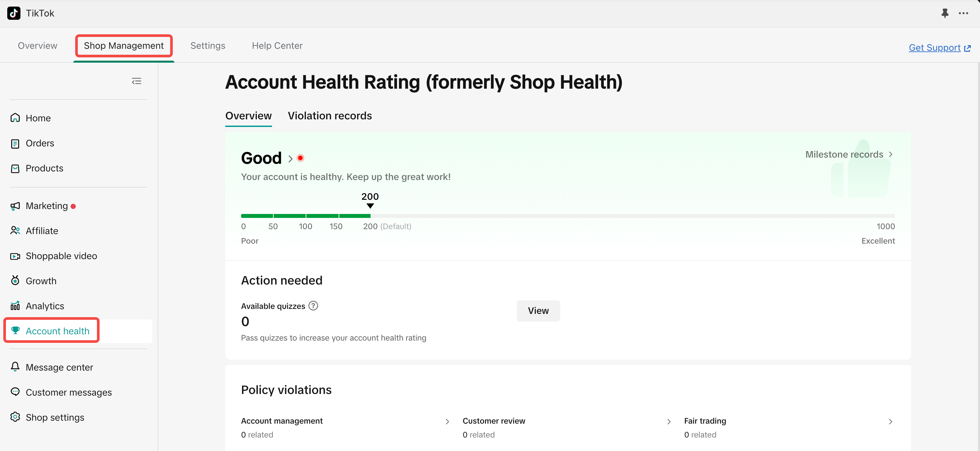This screenshot has height=451, width=980.
Task: Open the three-dot more options menu
Action: [963, 13]
